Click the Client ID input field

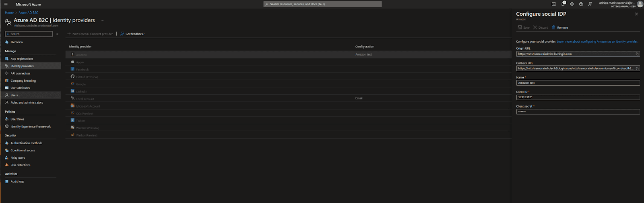(x=578, y=97)
